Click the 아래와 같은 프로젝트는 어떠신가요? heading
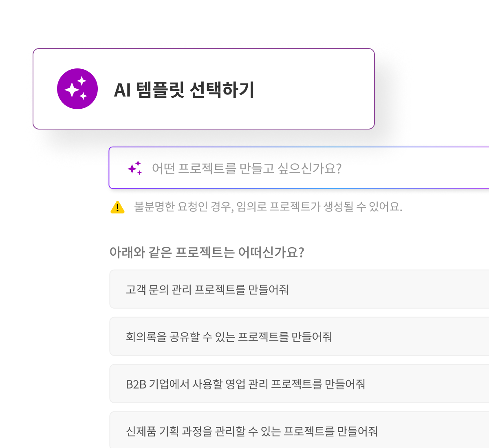Viewport: 489px width, 448px height. [x=207, y=253]
